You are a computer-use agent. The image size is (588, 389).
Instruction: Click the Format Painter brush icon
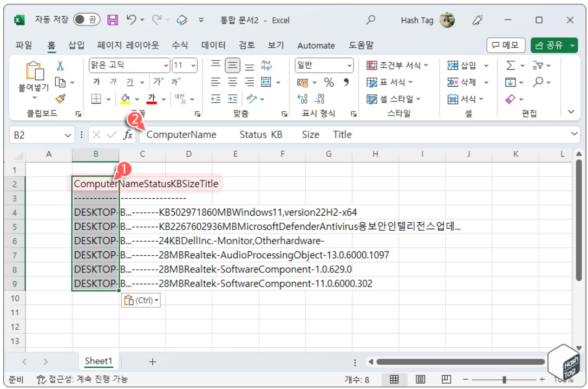click(60, 99)
